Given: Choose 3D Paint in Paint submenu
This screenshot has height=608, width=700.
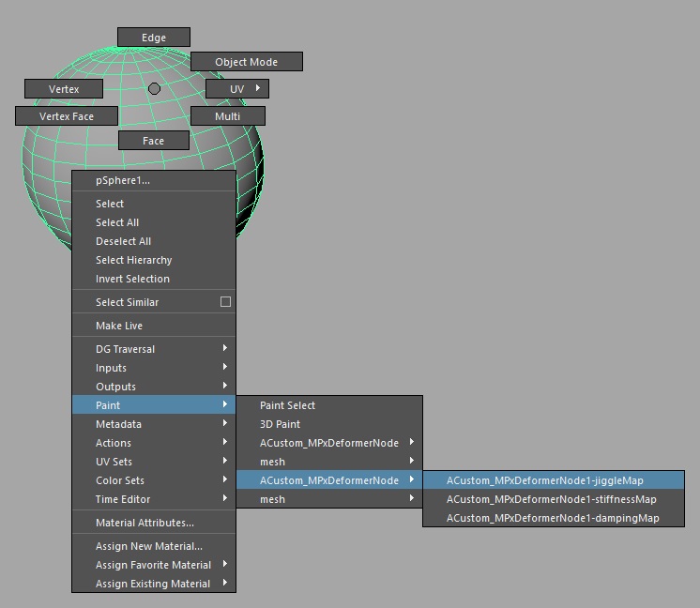Looking at the screenshot, I should click(x=280, y=424).
